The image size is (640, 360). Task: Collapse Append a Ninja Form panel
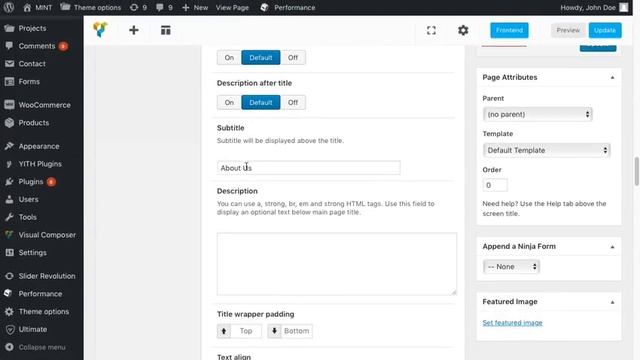[x=612, y=247]
